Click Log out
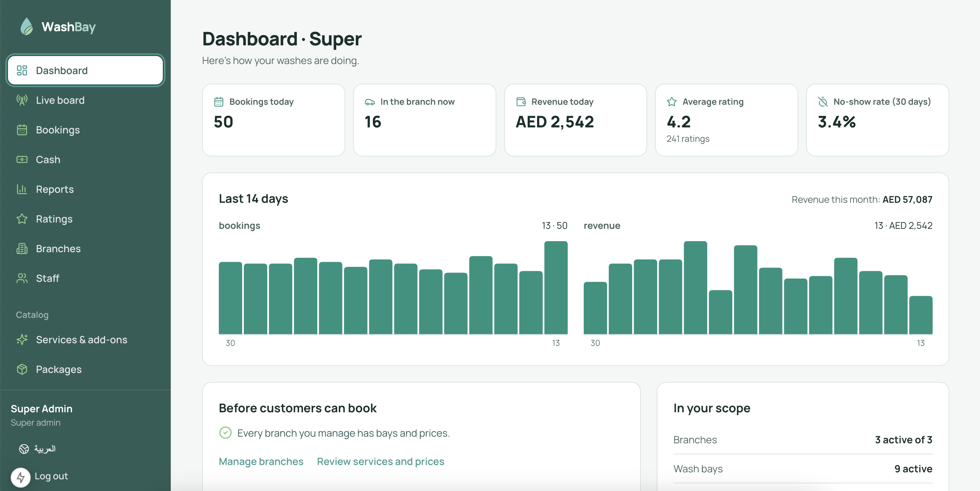The height and width of the screenshot is (491, 980). tap(51, 476)
